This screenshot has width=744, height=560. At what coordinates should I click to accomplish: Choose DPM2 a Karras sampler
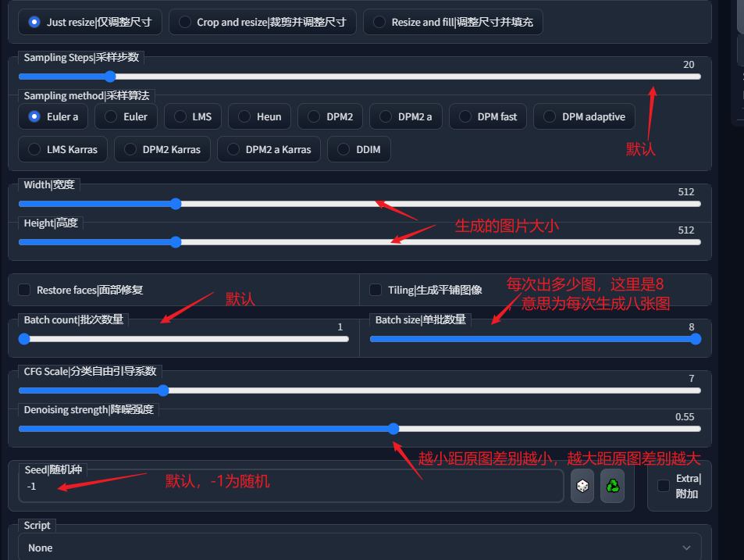[x=233, y=149]
